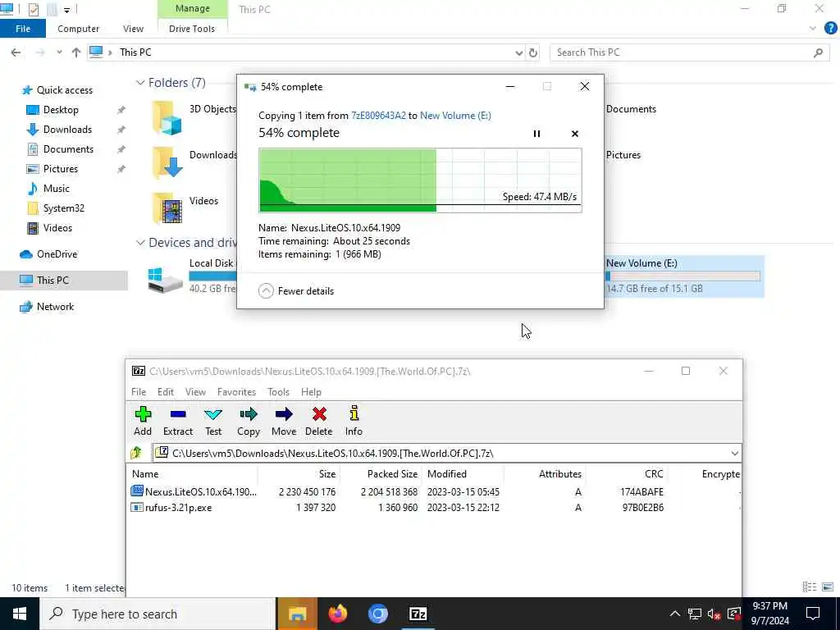Click the Extract icon in 7-Zip

(x=178, y=414)
